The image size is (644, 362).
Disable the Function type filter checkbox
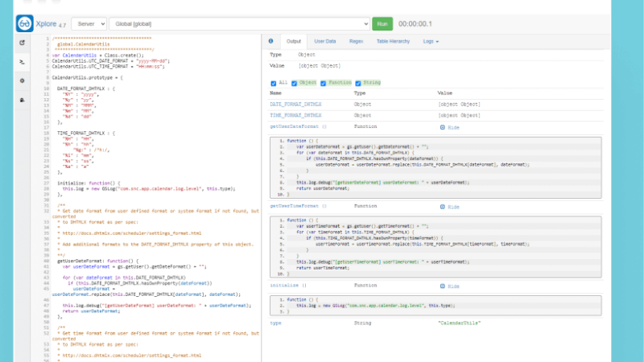point(324,83)
